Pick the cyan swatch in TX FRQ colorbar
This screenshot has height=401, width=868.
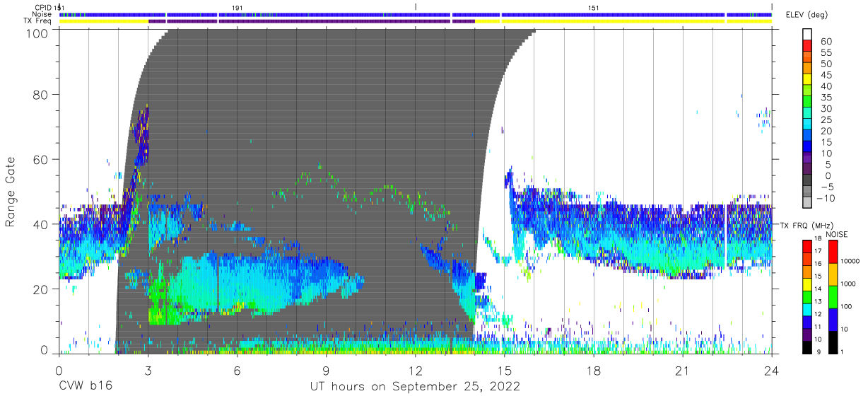coord(807,310)
